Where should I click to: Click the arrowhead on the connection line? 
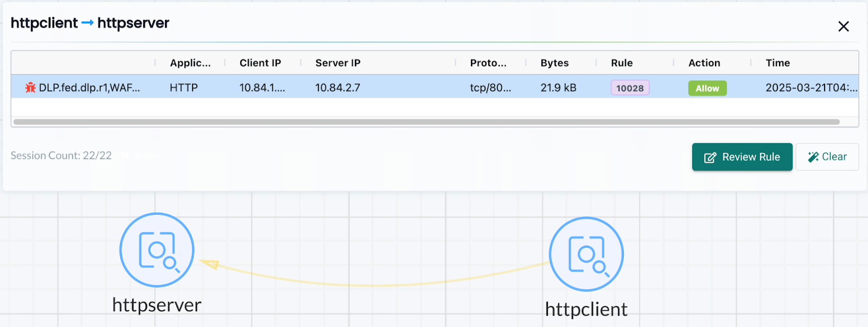(210, 264)
